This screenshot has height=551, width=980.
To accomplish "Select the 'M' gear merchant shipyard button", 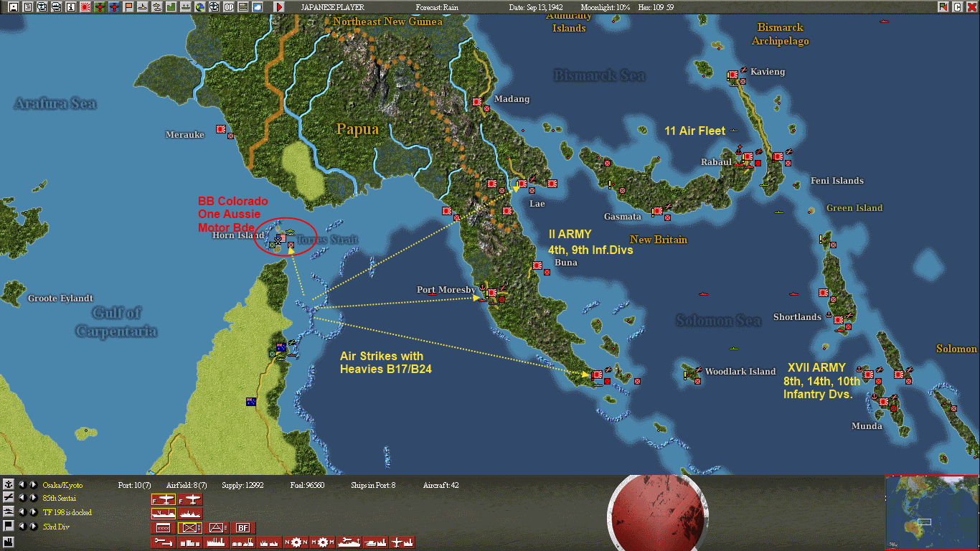I will (x=321, y=542).
